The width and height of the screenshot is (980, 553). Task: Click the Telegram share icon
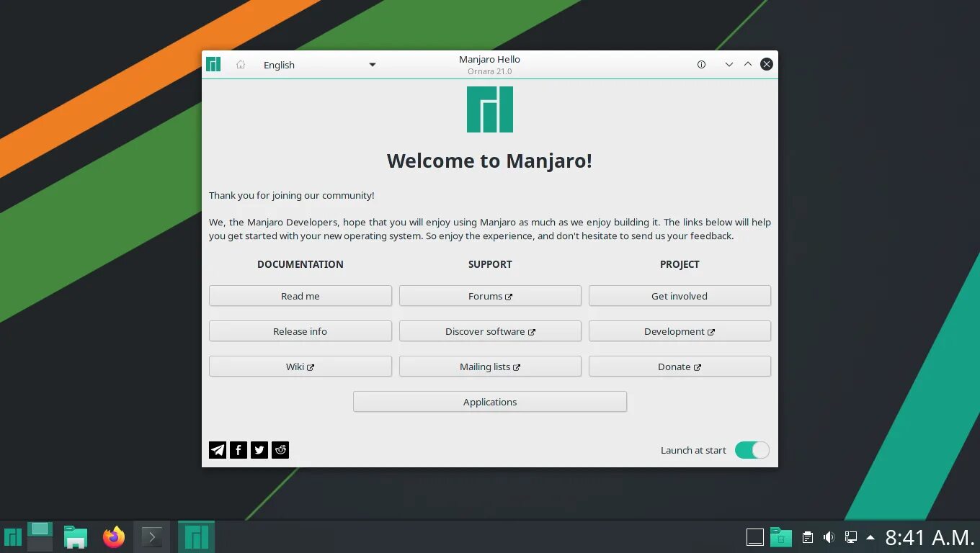[218, 449]
